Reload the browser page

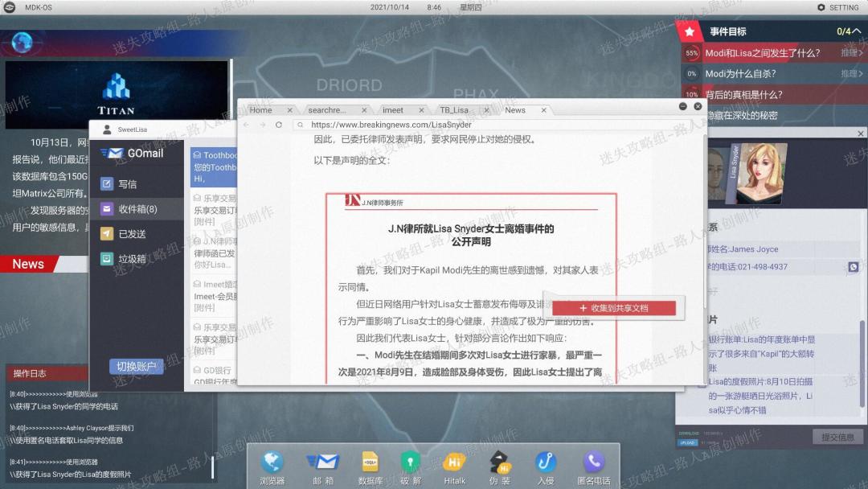(x=279, y=125)
